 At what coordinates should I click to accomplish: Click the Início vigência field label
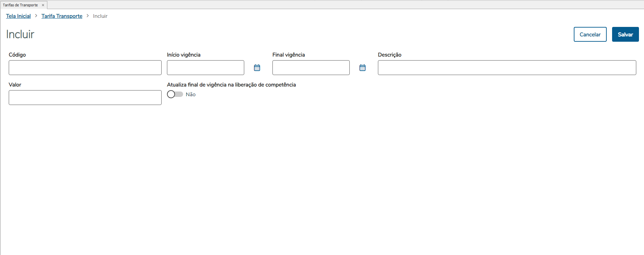click(184, 55)
